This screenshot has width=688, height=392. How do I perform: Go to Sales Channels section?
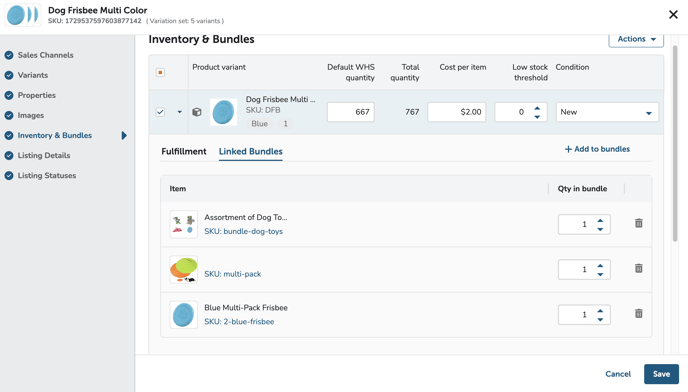click(46, 55)
